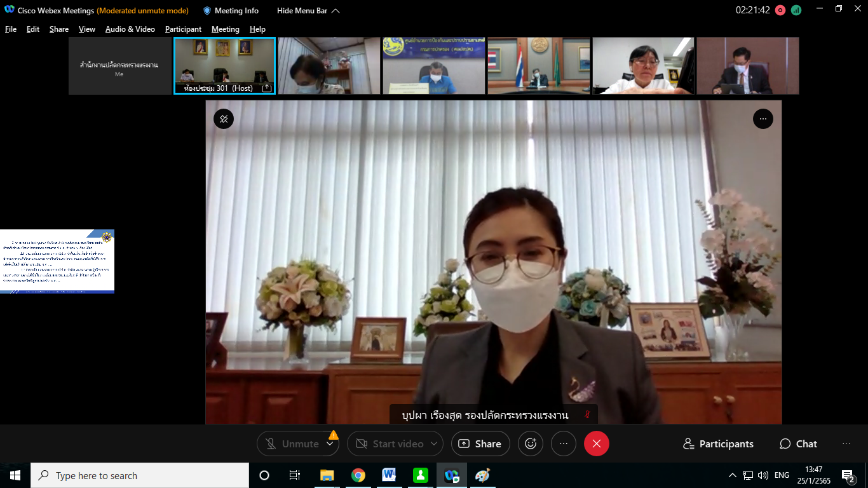This screenshot has height=488, width=868.
Task: Click the green connection status icon
Action: pyautogui.click(x=796, y=10)
